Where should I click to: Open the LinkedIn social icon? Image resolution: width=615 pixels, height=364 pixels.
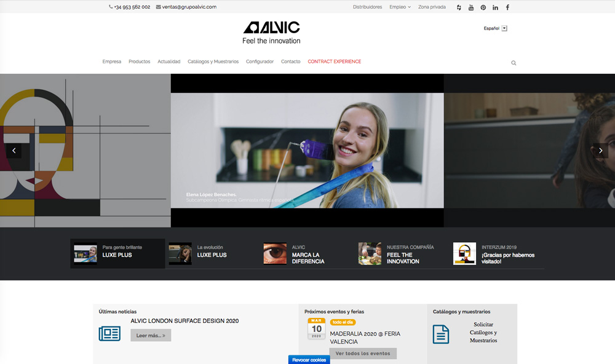pyautogui.click(x=495, y=7)
